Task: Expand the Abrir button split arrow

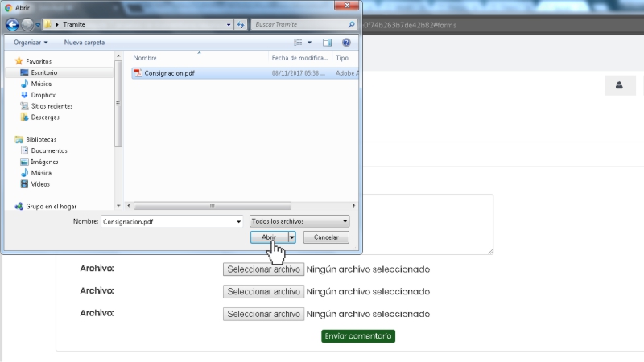Action: tap(292, 237)
